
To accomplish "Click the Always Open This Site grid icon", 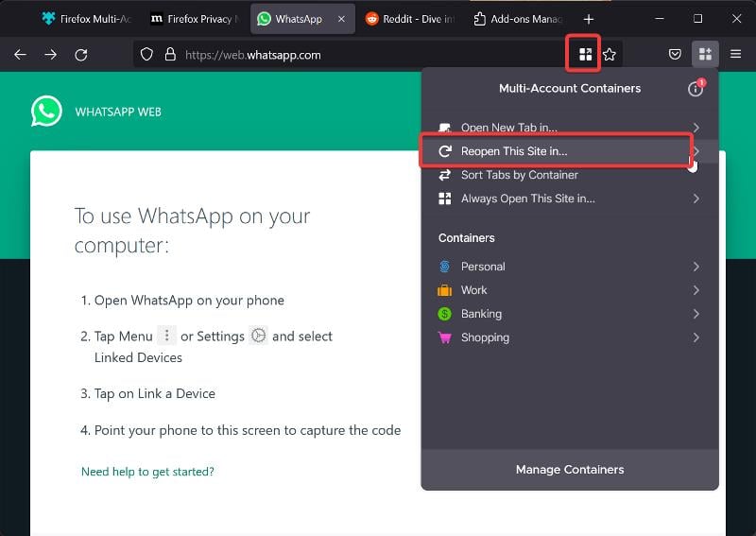I will (444, 199).
